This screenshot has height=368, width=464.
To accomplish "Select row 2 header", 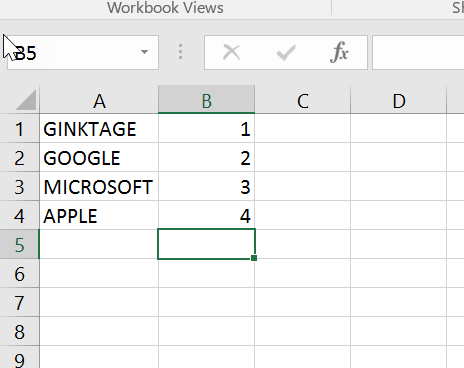I will coord(19,158).
